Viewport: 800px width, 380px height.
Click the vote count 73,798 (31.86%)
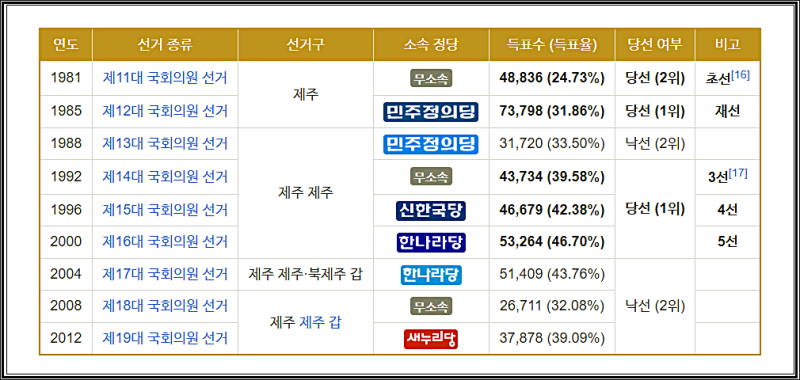[x=552, y=111]
